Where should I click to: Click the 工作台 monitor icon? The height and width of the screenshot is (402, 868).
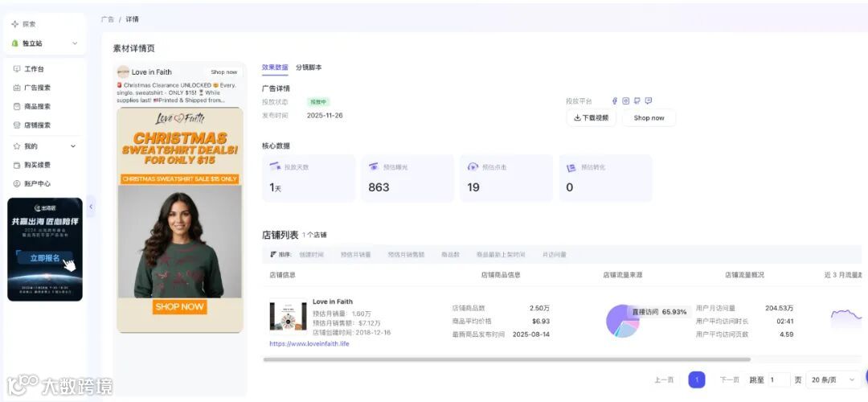point(17,69)
